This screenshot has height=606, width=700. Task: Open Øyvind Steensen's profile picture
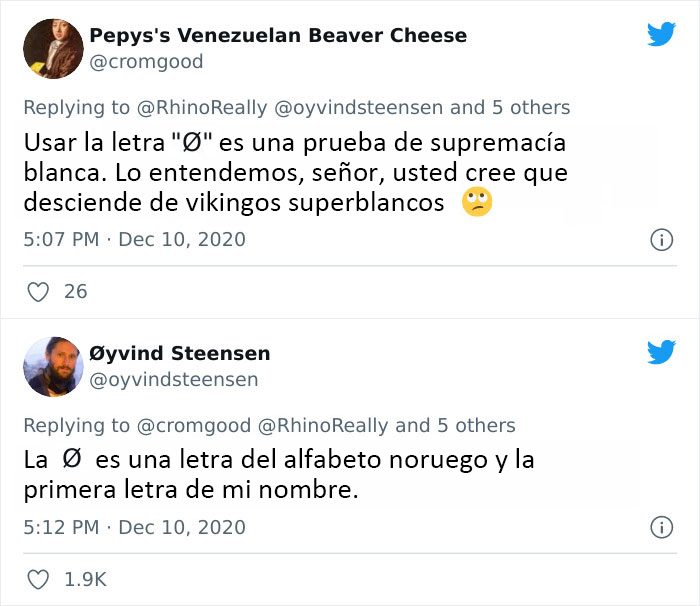click(x=51, y=366)
